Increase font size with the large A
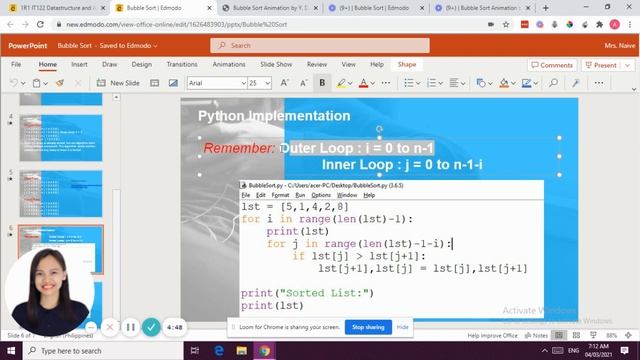 click(284, 83)
